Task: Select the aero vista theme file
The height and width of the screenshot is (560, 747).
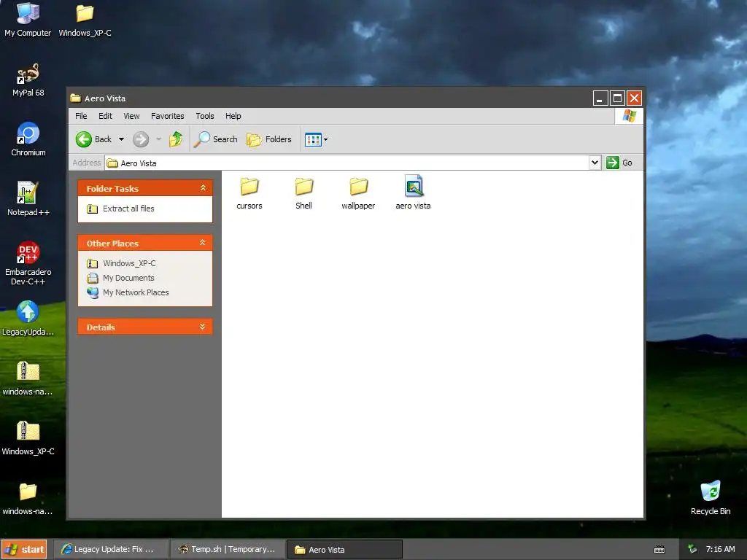Action: click(x=413, y=192)
